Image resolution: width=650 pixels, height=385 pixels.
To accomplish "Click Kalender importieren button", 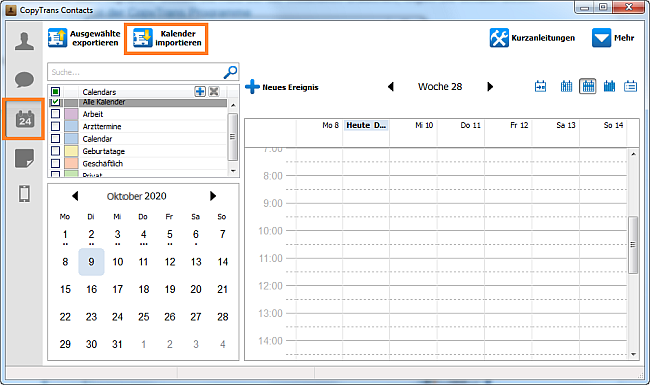I will click(x=166, y=39).
